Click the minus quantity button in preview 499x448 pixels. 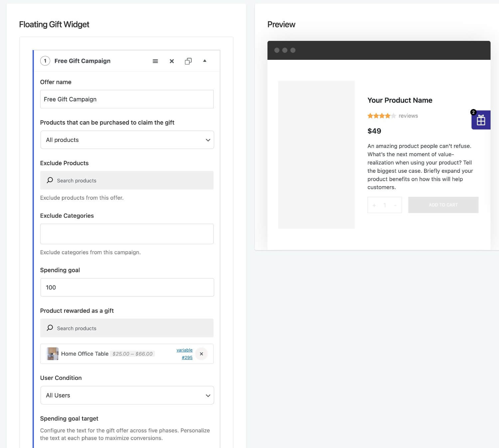click(395, 205)
